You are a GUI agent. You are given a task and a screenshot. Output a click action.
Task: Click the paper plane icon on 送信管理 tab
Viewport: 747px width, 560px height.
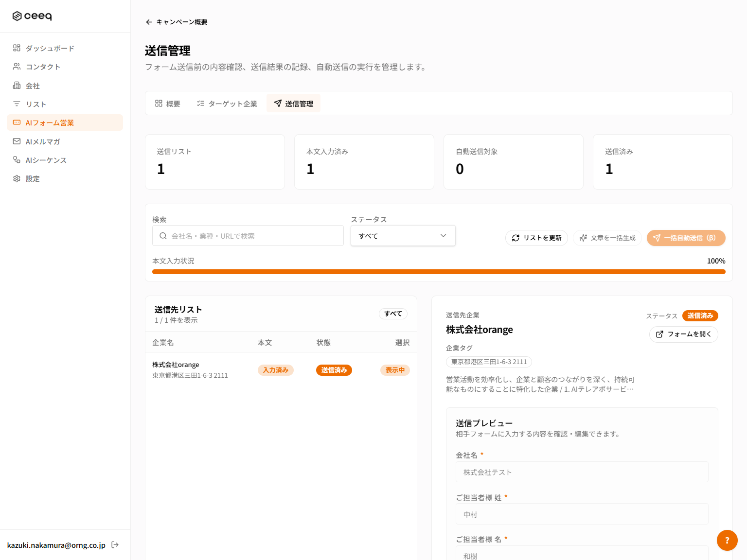click(x=278, y=103)
